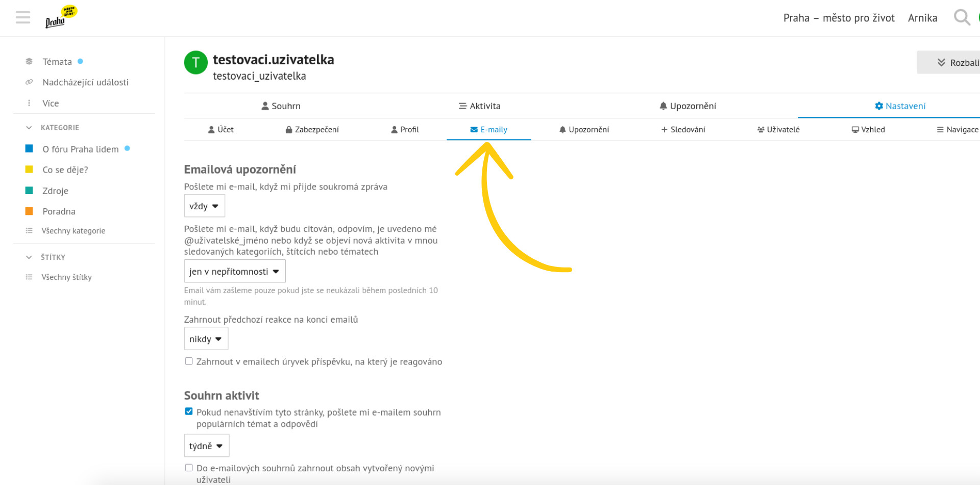This screenshot has width=980, height=485.
Task: Switch to the Zabezpečení settings tab
Action: (x=312, y=130)
